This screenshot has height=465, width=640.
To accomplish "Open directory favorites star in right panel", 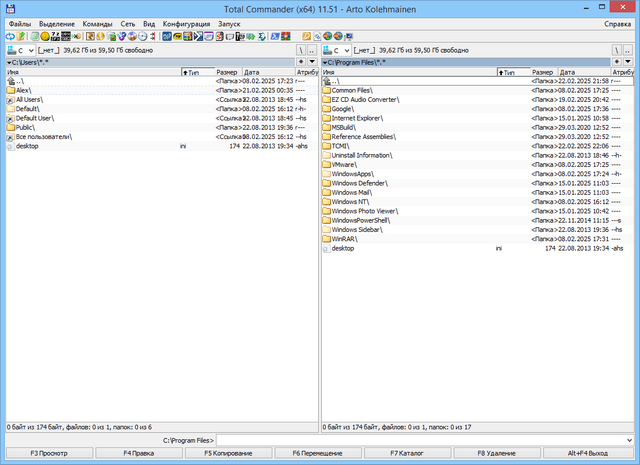I will click(617, 62).
